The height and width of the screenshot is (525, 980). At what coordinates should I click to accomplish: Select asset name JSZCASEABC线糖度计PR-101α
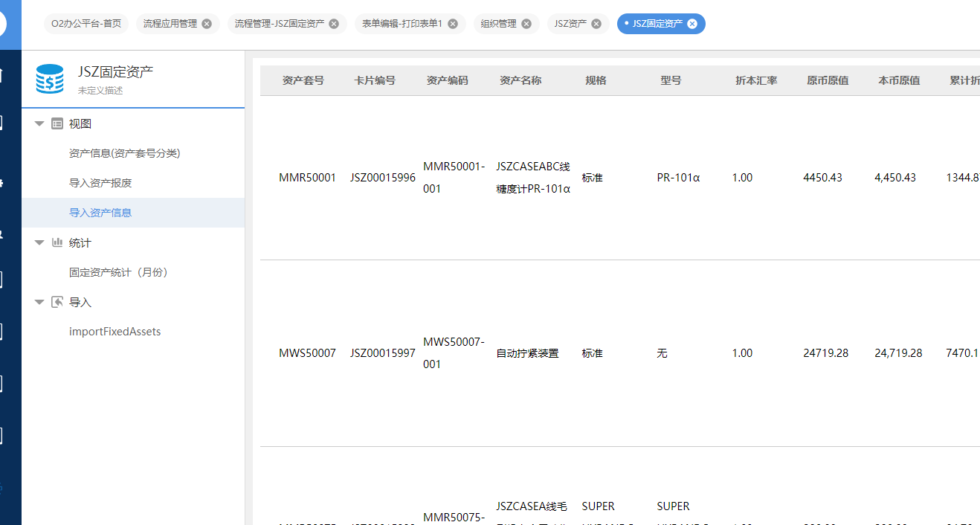[x=533, y=178]
